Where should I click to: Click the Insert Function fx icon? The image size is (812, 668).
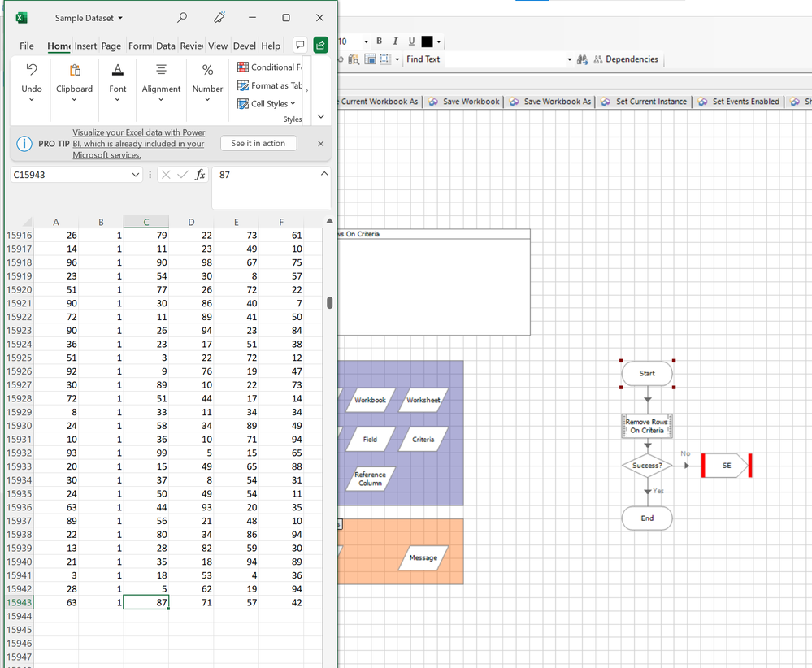point(200,175)
